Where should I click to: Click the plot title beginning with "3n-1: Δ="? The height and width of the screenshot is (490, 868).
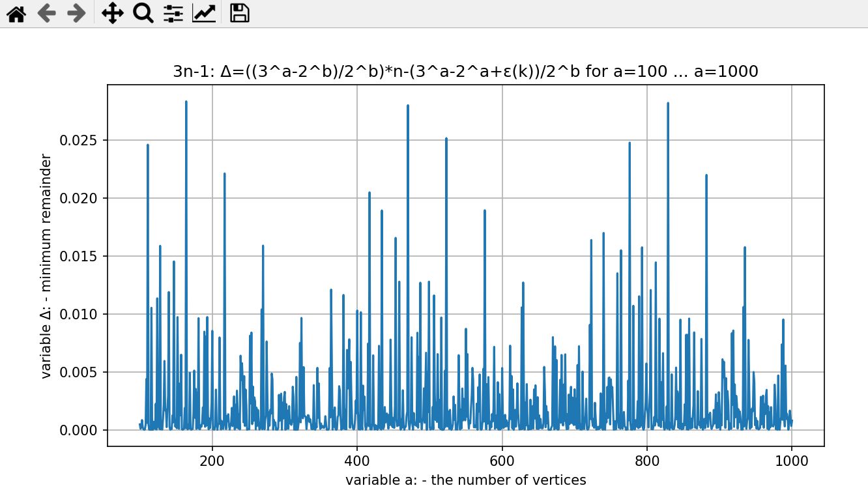(465, 72)
